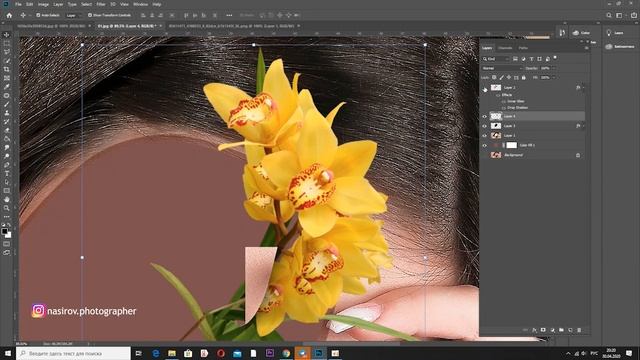
Task: Hide Layer 3 using its eye icon
Action: click(484, 126)
